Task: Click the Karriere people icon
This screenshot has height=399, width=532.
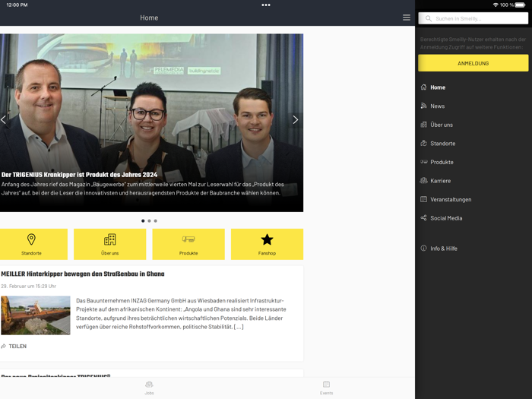Action: 423,181
